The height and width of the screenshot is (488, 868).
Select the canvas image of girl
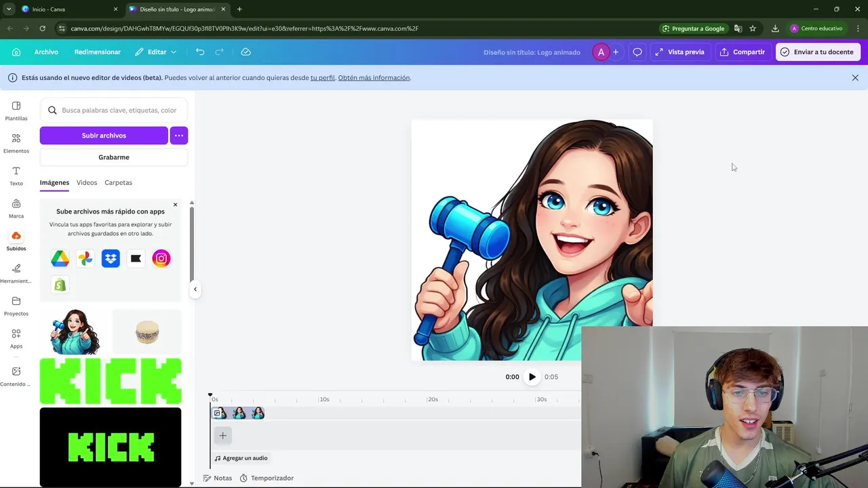(532, 240)
